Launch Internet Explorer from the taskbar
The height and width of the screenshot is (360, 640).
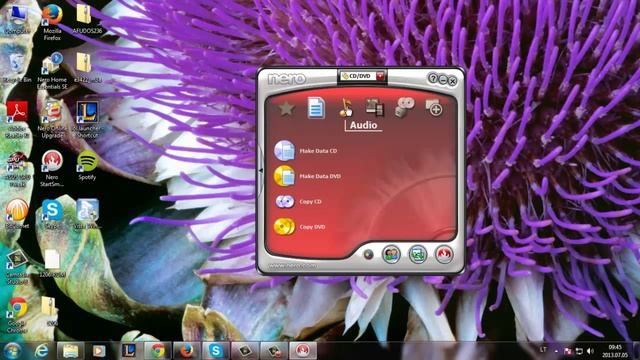pyautogui.click(x=42, y=351)
